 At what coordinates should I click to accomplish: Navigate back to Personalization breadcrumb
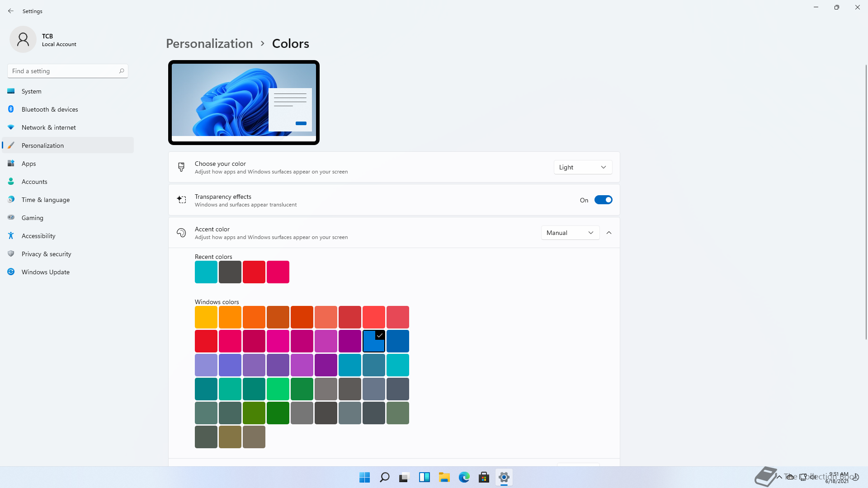(209, 43)
